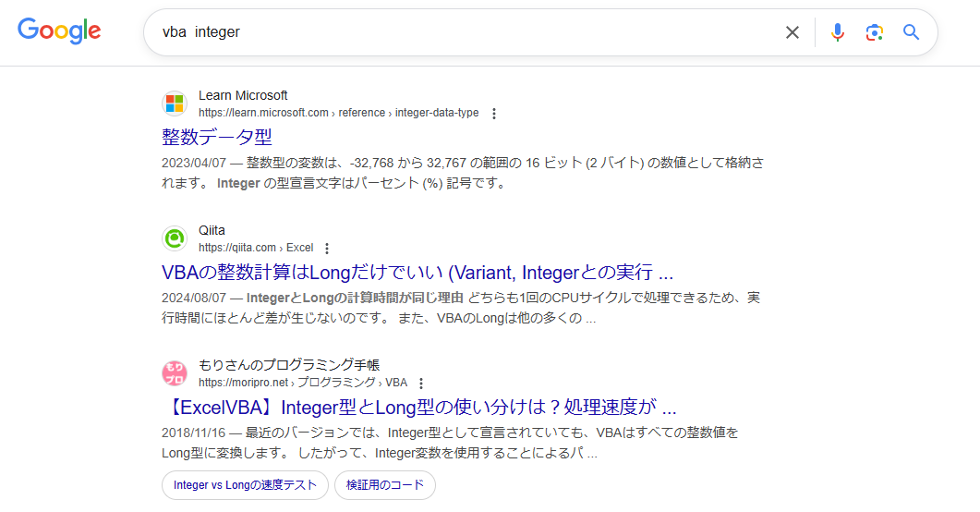Click the moripro.net URL breadcrumb

(x=303, y=383)
